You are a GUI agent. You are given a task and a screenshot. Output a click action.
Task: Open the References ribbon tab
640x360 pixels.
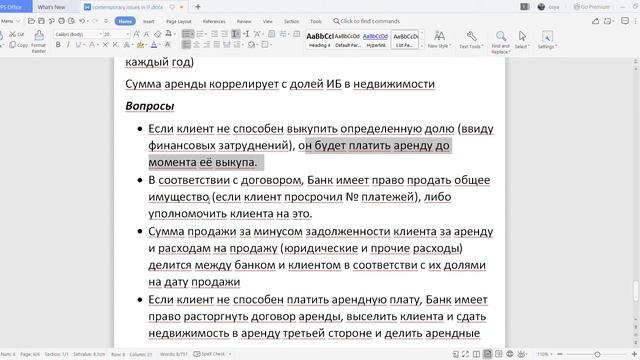214,21
